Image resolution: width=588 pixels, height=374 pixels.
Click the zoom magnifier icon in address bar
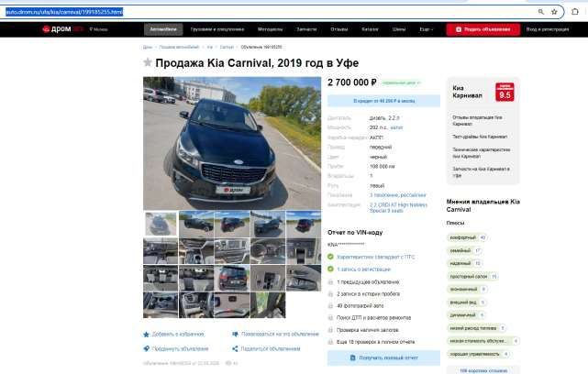540,12
